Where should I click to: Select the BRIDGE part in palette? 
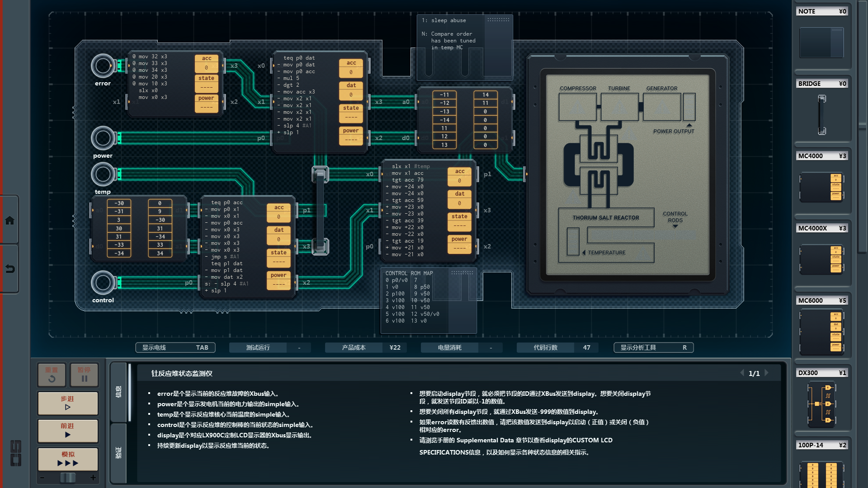point(821,115)
